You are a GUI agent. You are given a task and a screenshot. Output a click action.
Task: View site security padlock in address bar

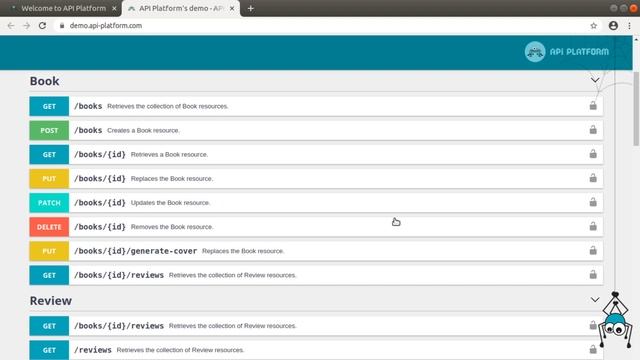[x=62, y=25]
